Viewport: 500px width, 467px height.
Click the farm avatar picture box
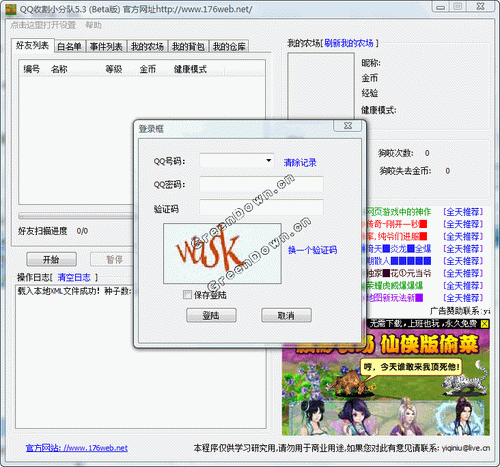[321, 86]
